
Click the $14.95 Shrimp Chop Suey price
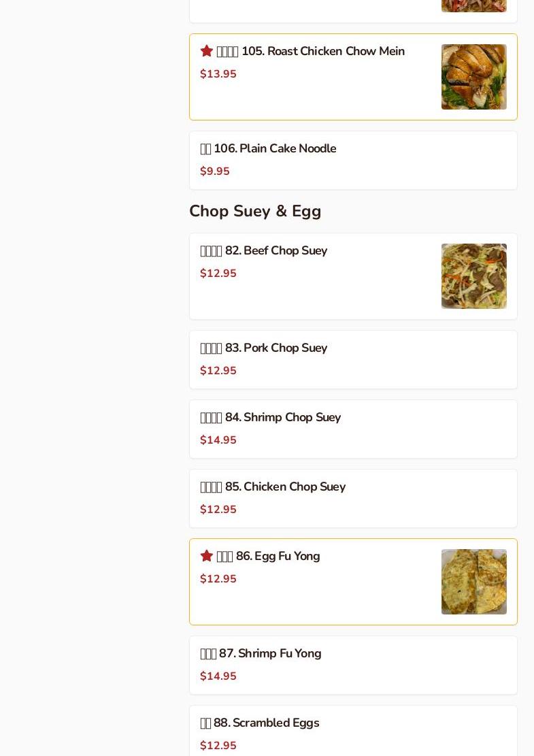click(x=218, y=440)
